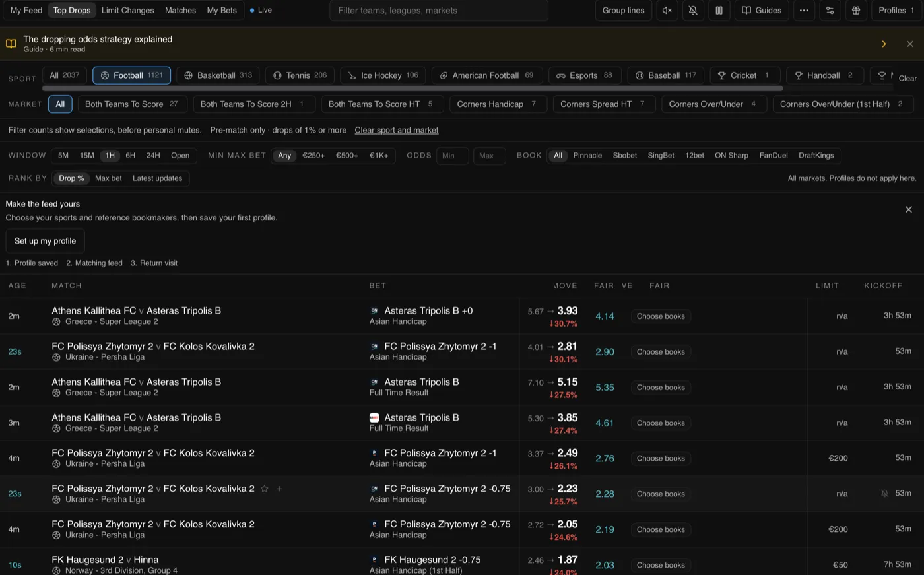924x575 pixels.
Task: Rank the list by Max bet
Action: pos(108,178)
